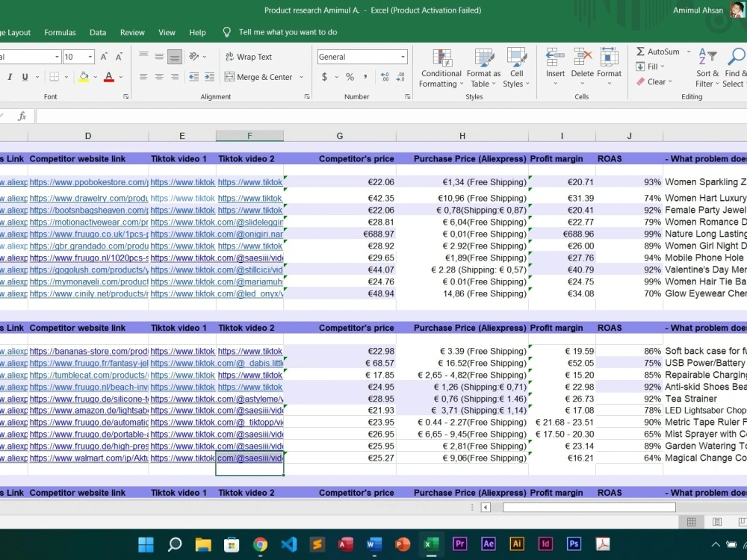
Task: Decrease the cell indent
Action: [x=193, y=77]
